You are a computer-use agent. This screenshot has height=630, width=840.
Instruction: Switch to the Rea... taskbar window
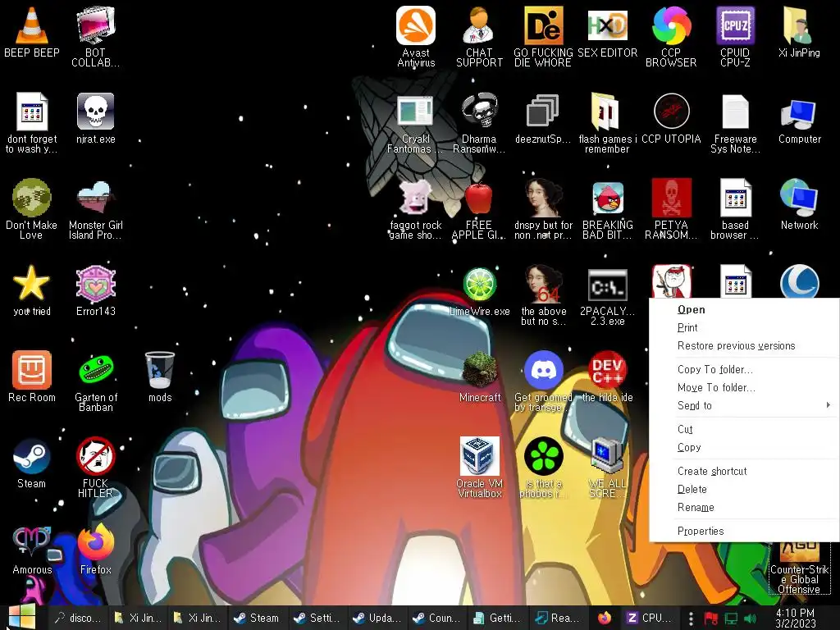tap(557, 619)
